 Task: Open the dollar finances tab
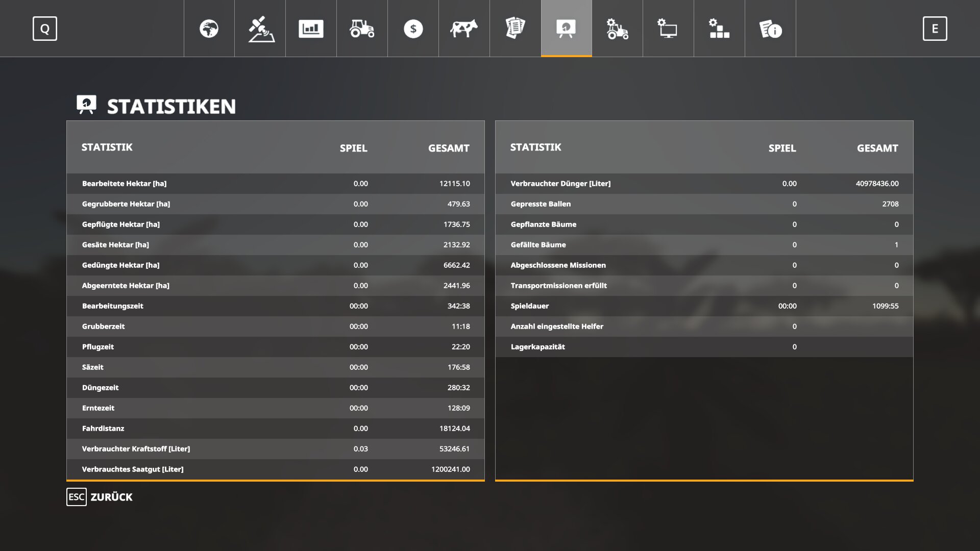click(x=413, y=29)
